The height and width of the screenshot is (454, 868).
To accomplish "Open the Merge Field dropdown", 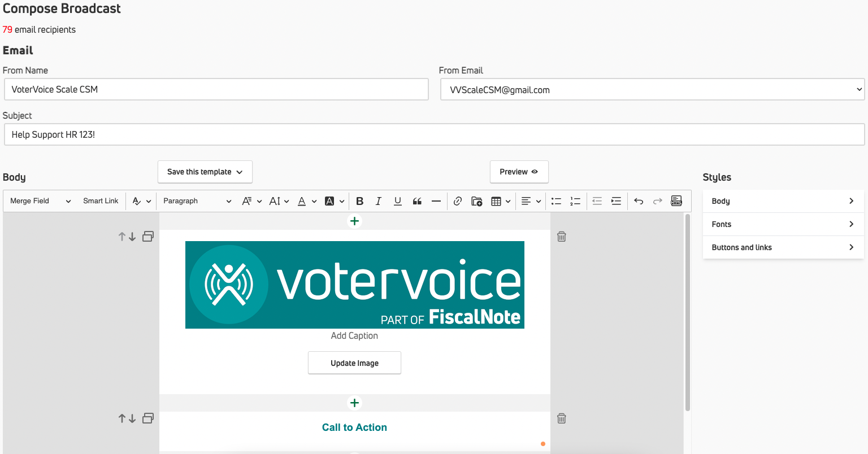I will coord(41,201).
